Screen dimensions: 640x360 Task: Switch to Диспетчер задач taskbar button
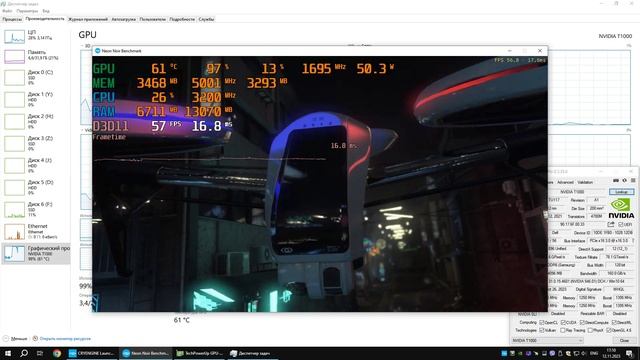point(252,353)
